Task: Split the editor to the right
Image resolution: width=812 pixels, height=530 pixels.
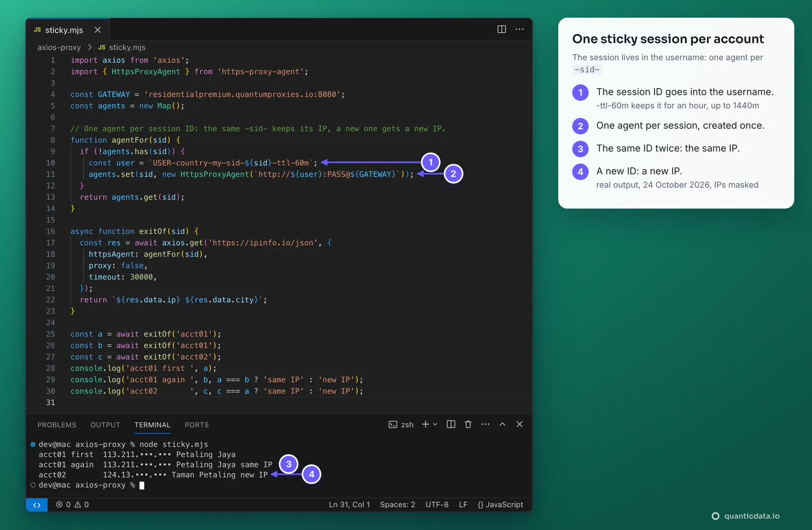Action: click(x=501, y=29)
